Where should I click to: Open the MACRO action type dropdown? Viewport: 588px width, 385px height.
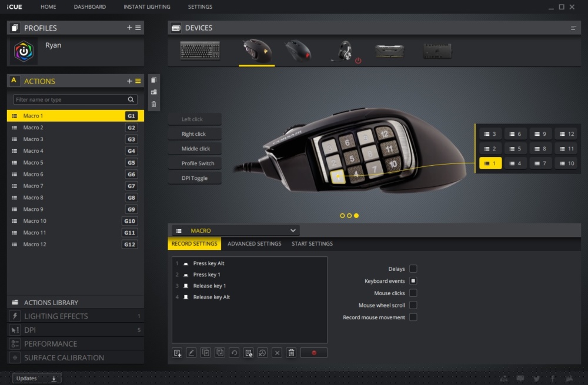[236, 230]
